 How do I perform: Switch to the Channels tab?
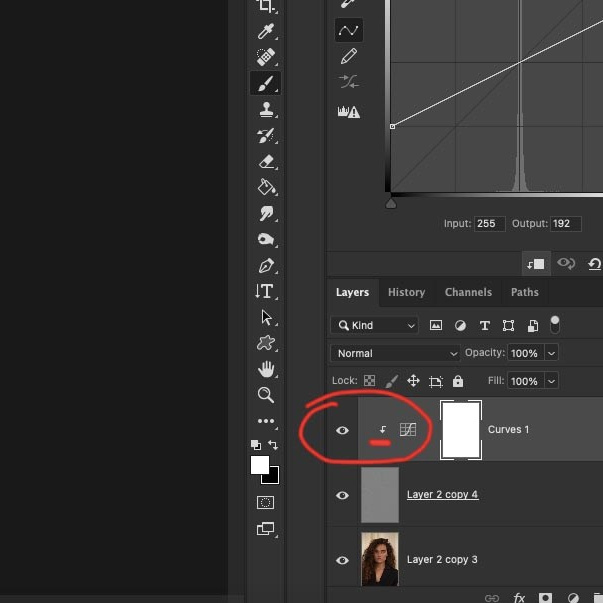click(x=468, y=292)
